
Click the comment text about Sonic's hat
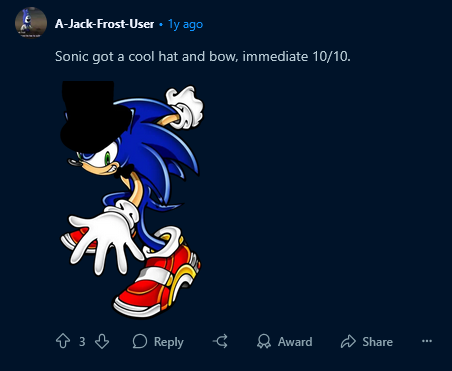203,56
